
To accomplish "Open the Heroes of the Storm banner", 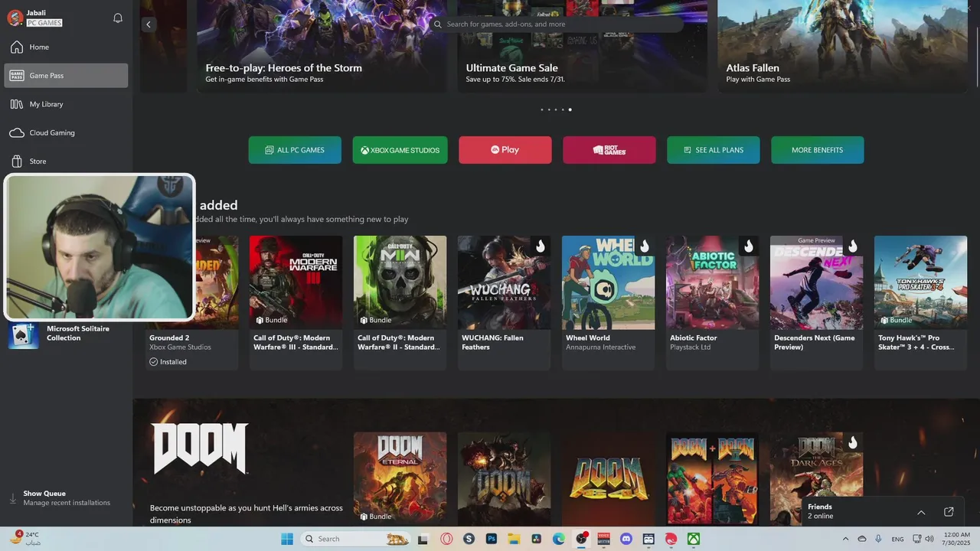I will (x=322, y=46).
